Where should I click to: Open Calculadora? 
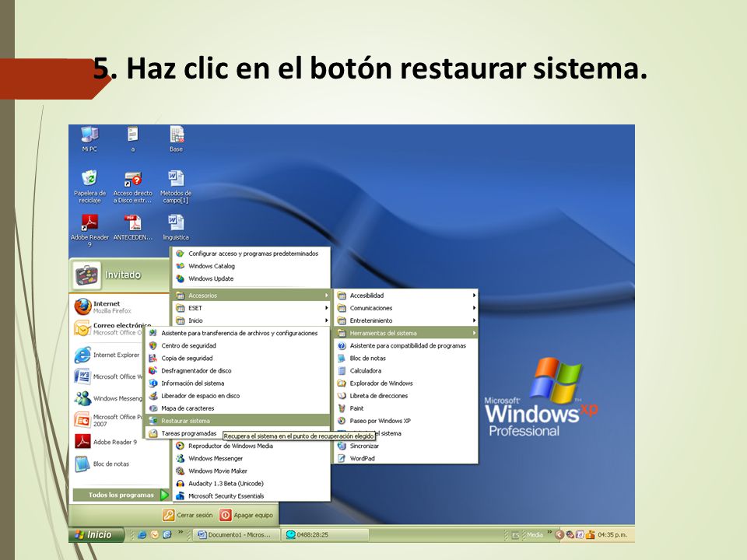(x=406, y=370)
